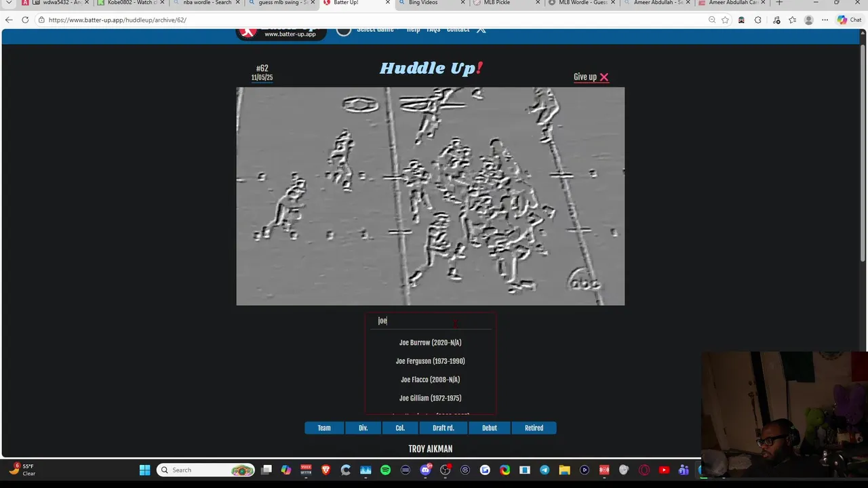Open Brave browser from the taskbar
Screen dimensions: 868x488
coord(325,470)
